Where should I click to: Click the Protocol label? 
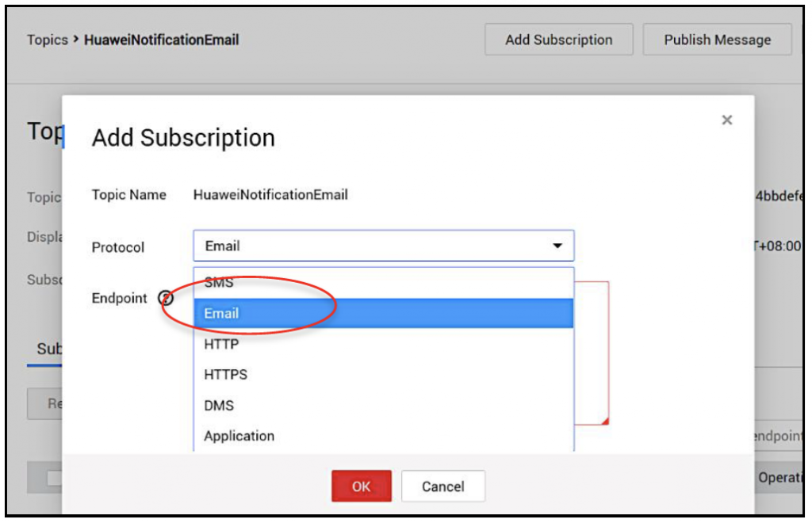tap(118, 247)
